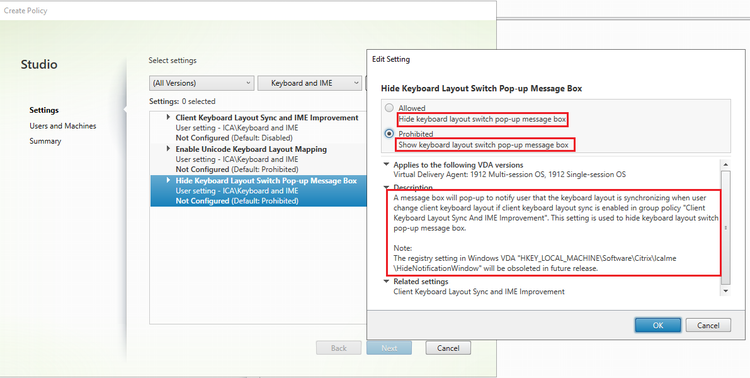Go to Users and Machines step
Viewport: 750px width, 378px height.
63,126
